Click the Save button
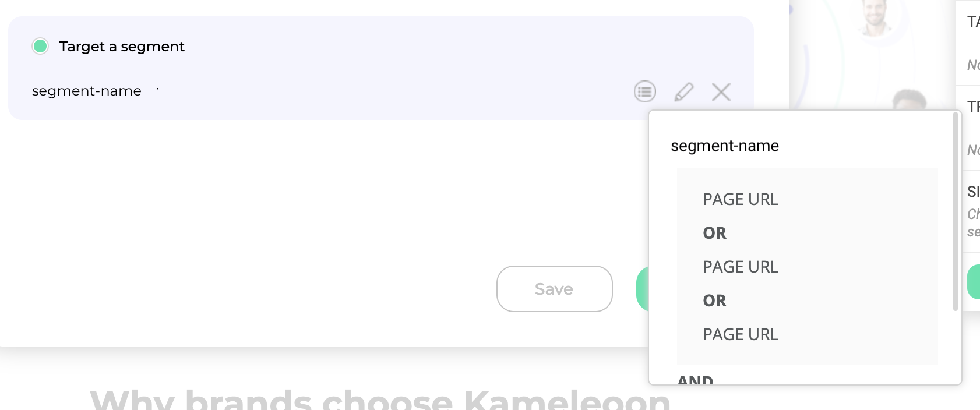This screenshot has width=980, height=410. tap(555, 289)
